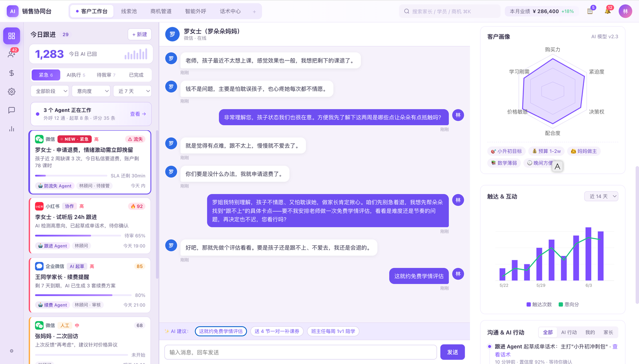Choose suggestion 送 4 节一对一补课券

[277, 331]
